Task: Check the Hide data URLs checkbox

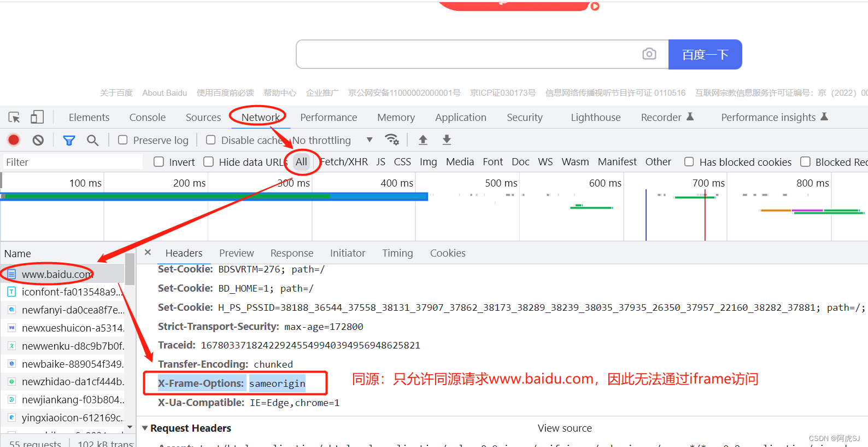Action: coord(208,162)
